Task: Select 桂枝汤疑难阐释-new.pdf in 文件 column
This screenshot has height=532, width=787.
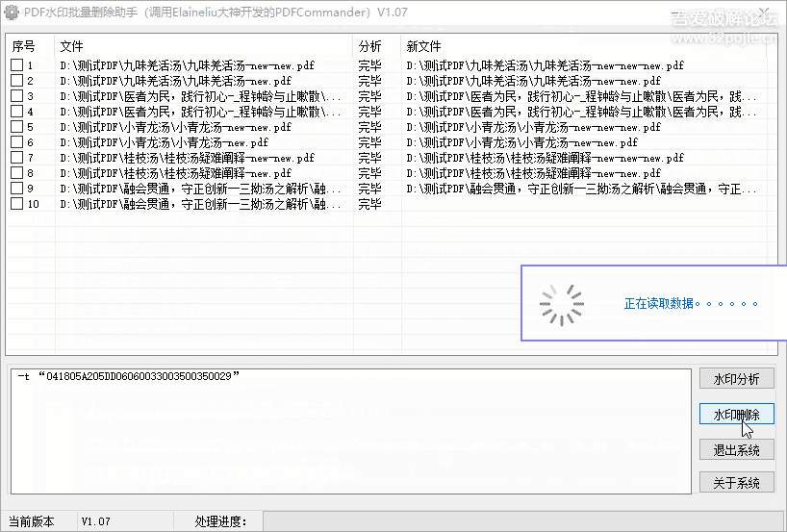Action: pyautogui.click(x=176, y=173)
